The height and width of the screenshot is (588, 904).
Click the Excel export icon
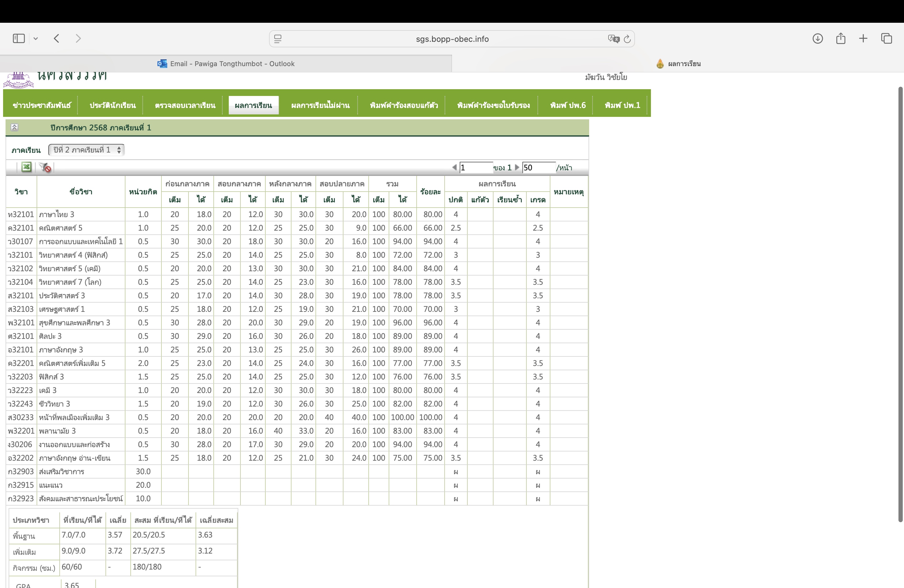pyautogui.click(x=26, y=167)
